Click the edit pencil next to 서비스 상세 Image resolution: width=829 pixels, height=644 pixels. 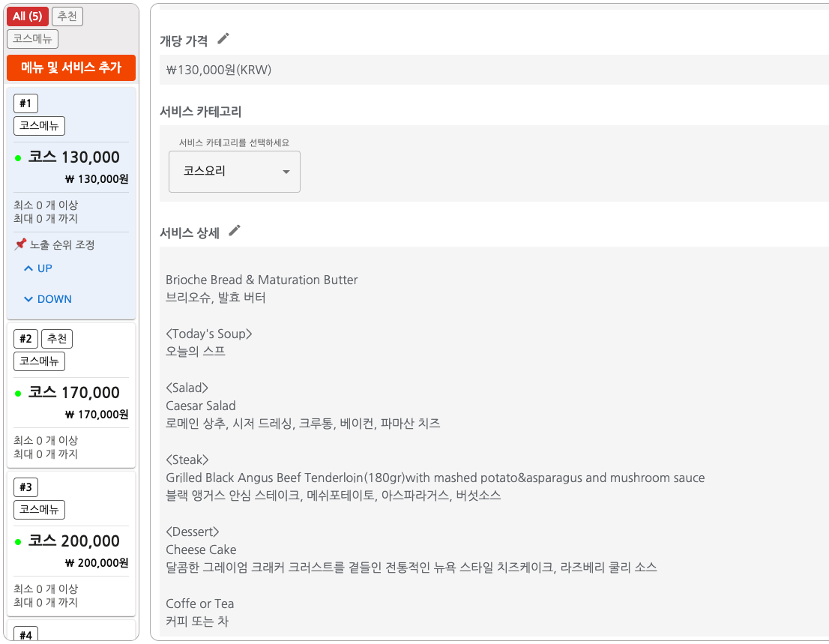(235, 231)
